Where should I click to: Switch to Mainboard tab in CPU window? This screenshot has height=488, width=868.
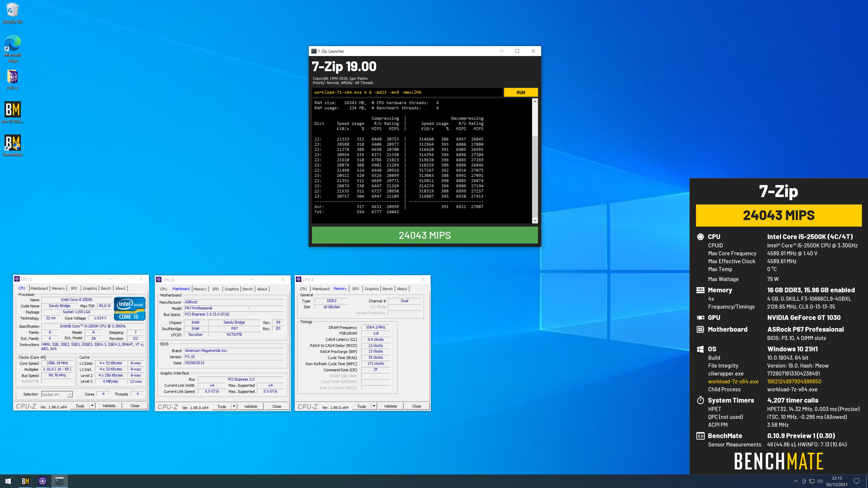click(x=39, y=288)
